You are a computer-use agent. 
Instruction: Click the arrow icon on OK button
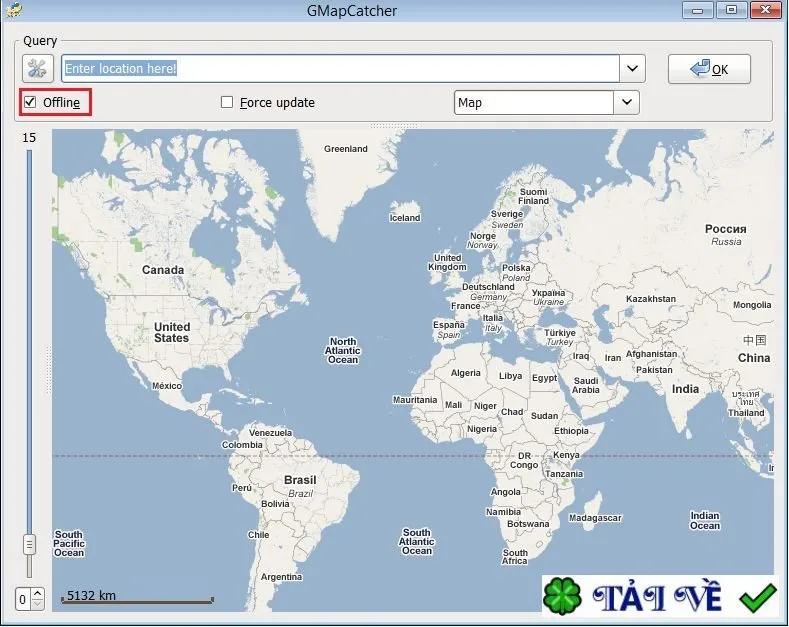tap(699, 68)
